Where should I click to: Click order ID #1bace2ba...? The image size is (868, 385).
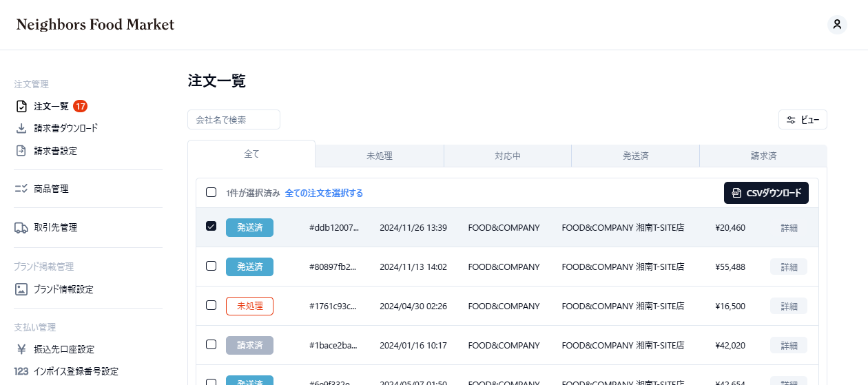pyautogui.click(x=334, y=345)
